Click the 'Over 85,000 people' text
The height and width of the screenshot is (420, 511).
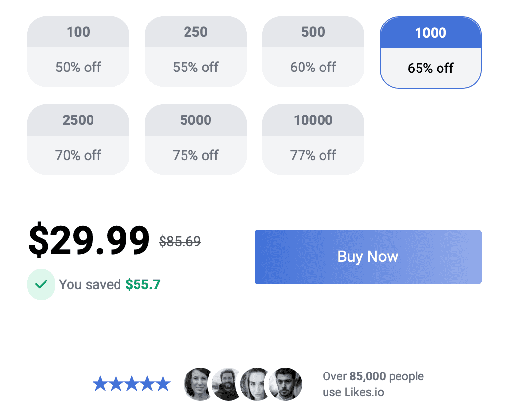tap(372, 376)
